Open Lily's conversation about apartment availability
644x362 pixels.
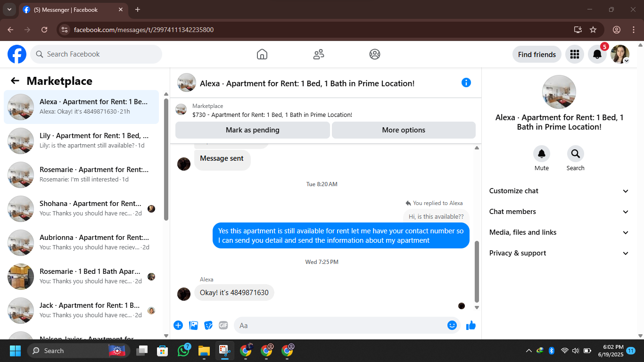tap(82, 141)
